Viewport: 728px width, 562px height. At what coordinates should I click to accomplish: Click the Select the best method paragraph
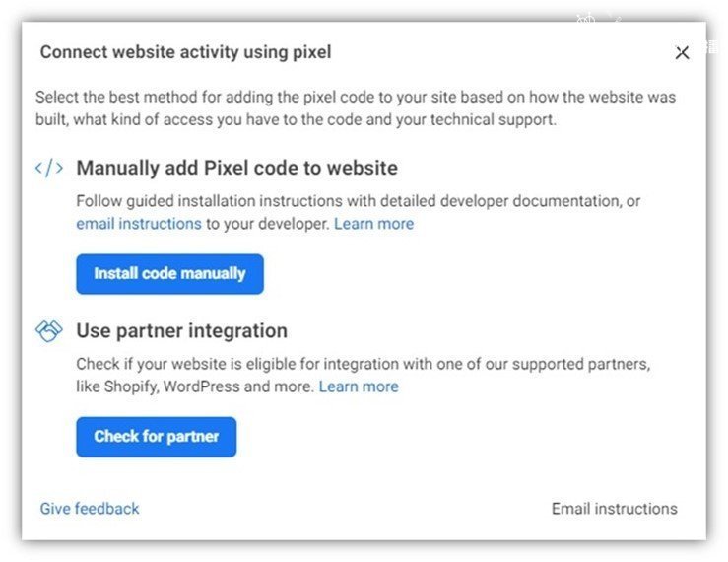click(x=356, y=108)
